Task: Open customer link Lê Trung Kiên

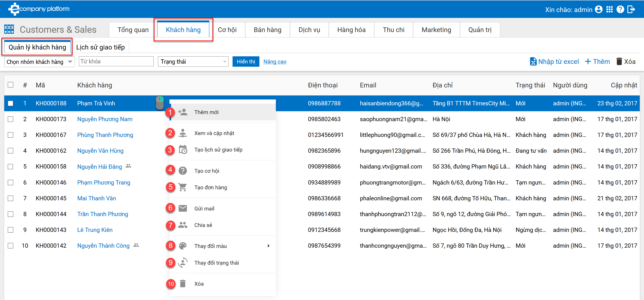Action: tap(95, 230)
